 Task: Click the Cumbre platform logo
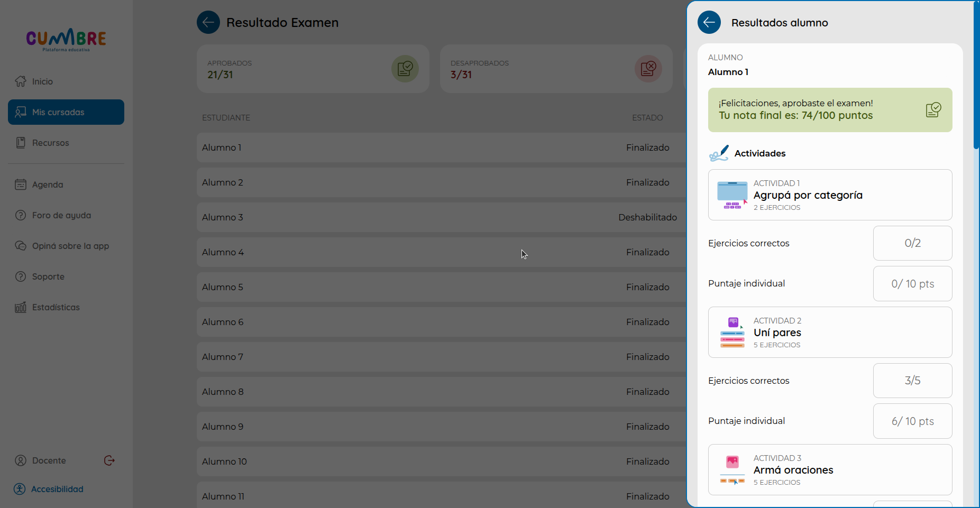(66, 40)
